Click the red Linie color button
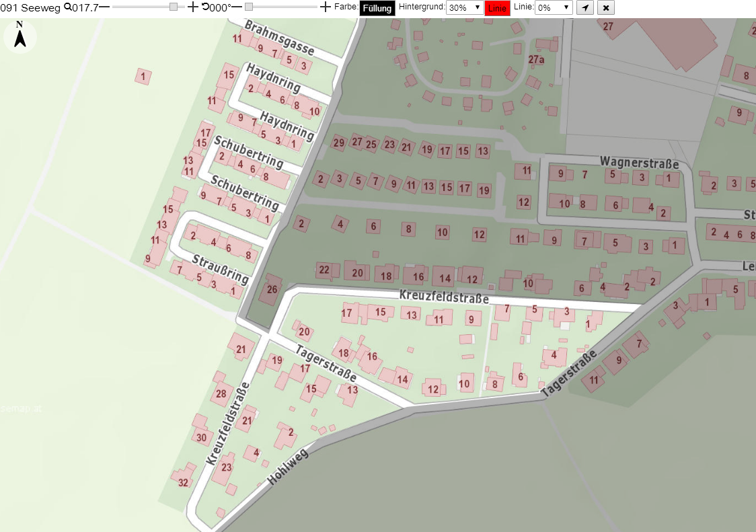The image size is (756, 532). pyautogui.click(x=497, y=8)
